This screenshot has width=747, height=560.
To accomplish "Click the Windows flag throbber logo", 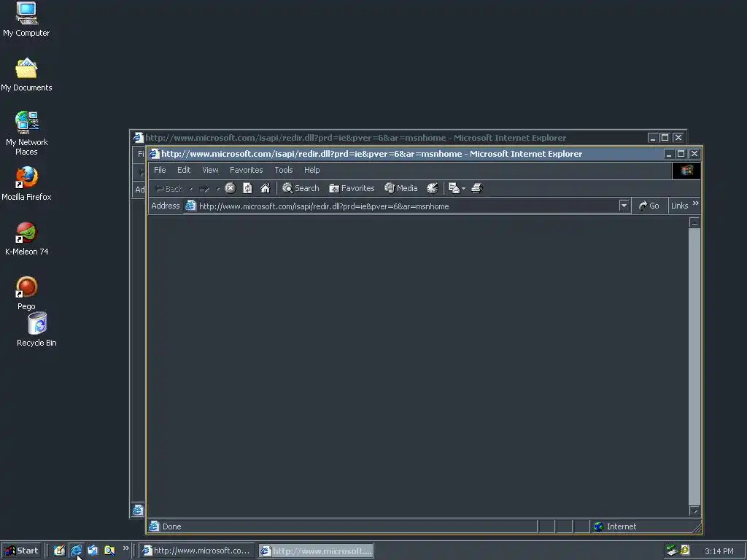I will point(686,171).
